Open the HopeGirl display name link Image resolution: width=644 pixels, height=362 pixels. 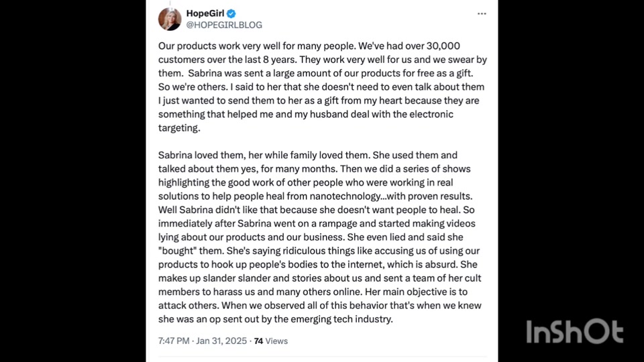(206, 13)
